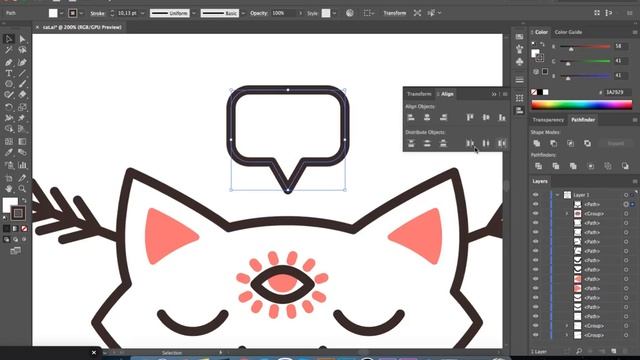Collapse Layer 1 disclosure arrow

point(558,195)
